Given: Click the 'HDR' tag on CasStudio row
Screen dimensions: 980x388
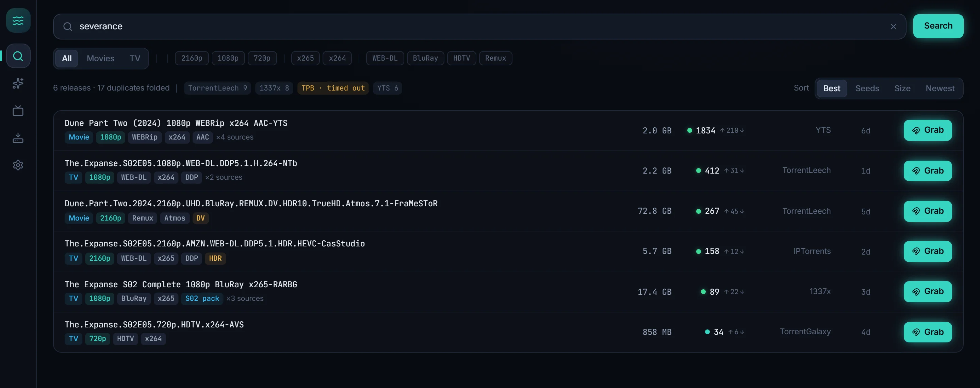Looking at the screenshot, I should click(x=215, y=259).
